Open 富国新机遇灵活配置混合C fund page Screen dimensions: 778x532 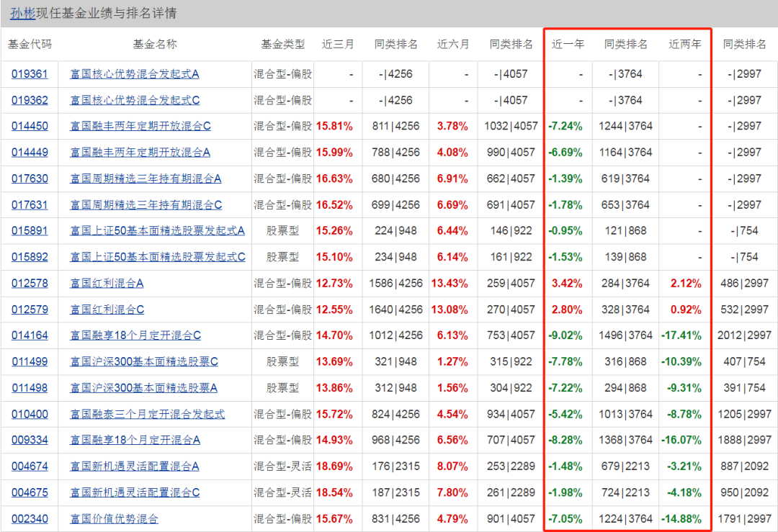pos(135,492)
